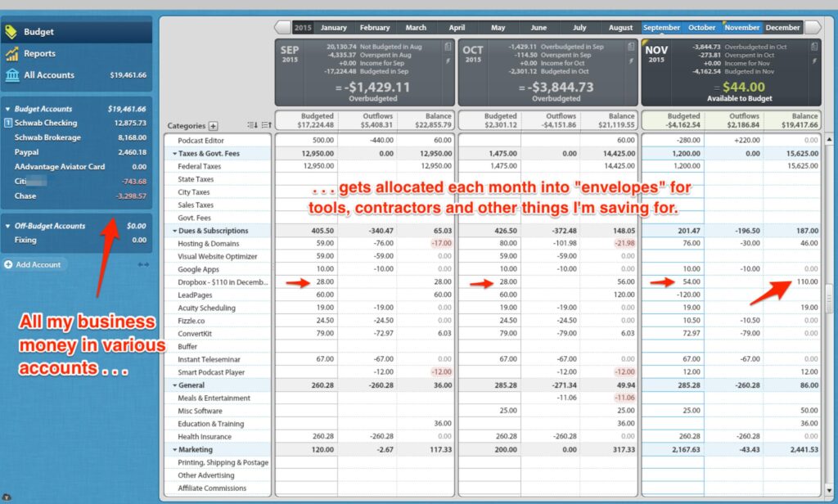Click the -$3,844.73 Overbudgeted total in OCT
Screen dimensions: 838x504
tap(560, 87)
